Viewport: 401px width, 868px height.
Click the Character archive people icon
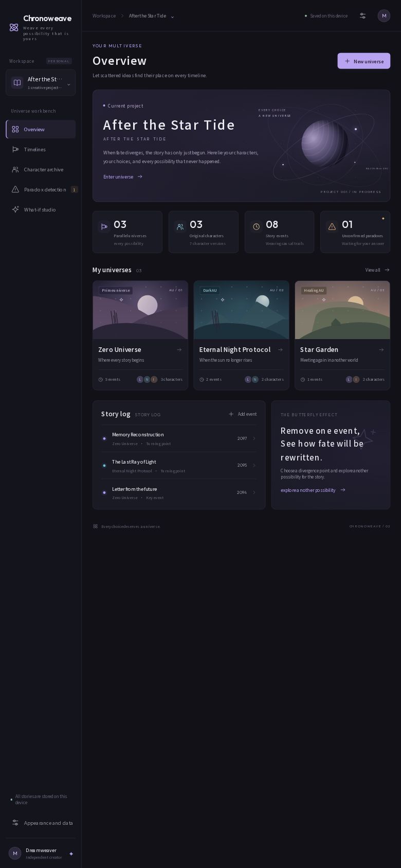coord(15,170)
